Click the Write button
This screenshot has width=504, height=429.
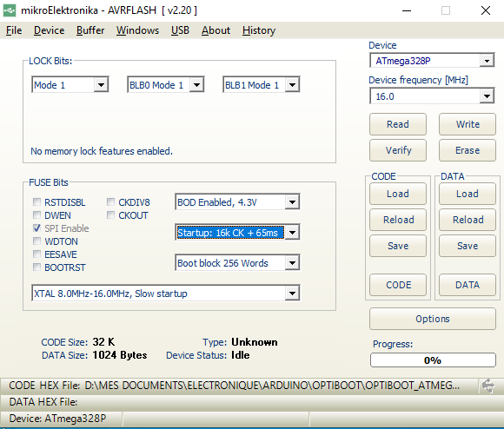(468, 124)
